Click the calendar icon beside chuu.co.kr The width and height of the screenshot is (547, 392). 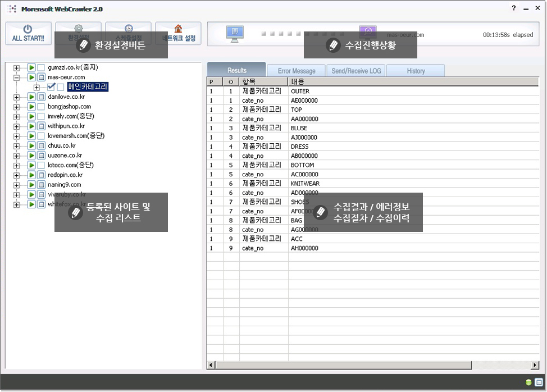[x=41, y=145]
